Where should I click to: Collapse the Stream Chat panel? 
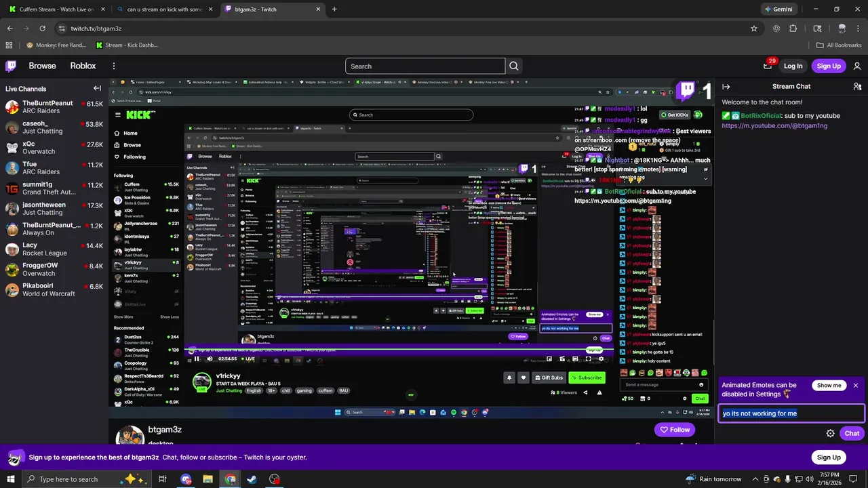(x=726, y=87)
